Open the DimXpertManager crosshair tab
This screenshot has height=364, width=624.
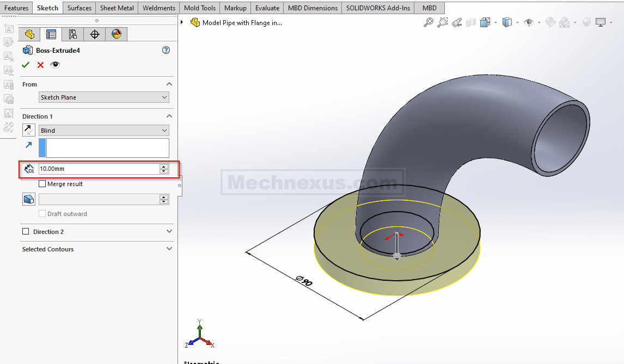(x=95, y=34)
